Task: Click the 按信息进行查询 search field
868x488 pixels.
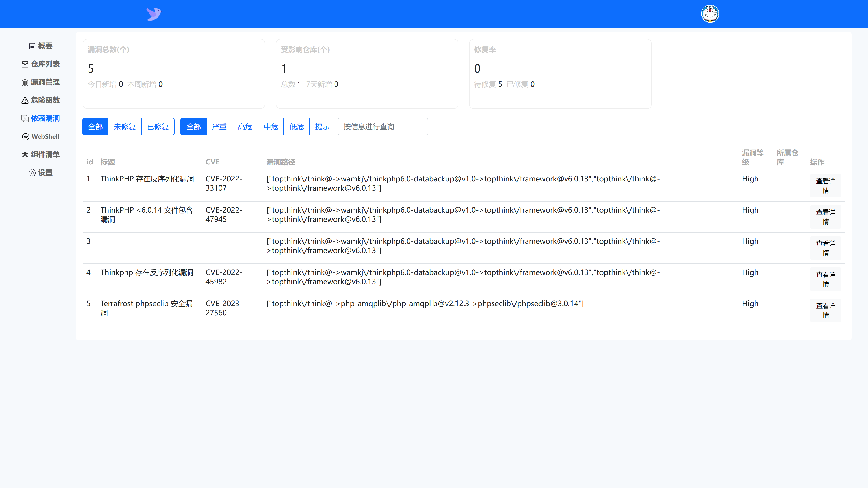Action: click(x=383, y=127)
